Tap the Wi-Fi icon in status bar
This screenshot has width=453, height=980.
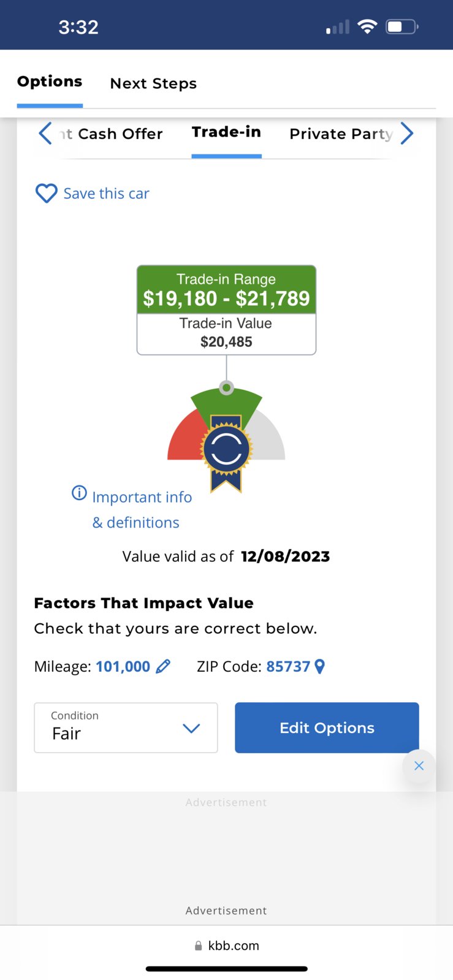click(x=367, y=26)
